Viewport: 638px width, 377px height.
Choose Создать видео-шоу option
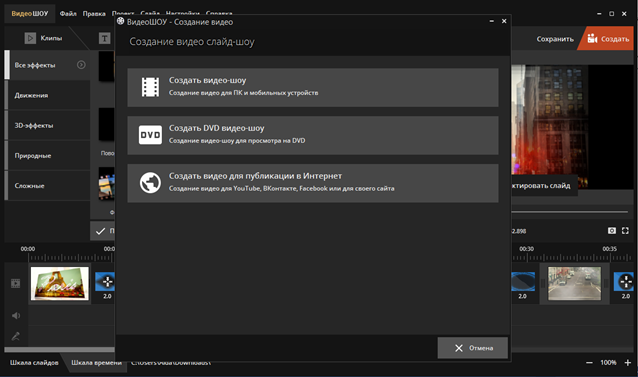[312, 87]
